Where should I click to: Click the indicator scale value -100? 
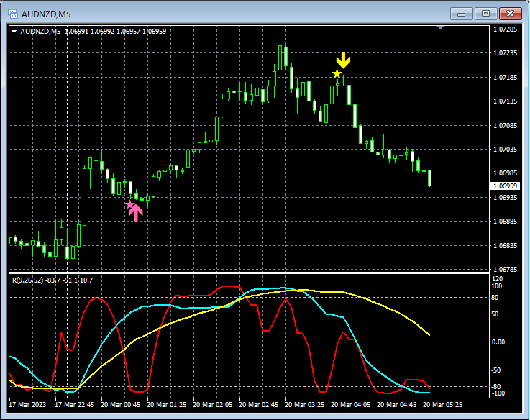coord(497,393)
